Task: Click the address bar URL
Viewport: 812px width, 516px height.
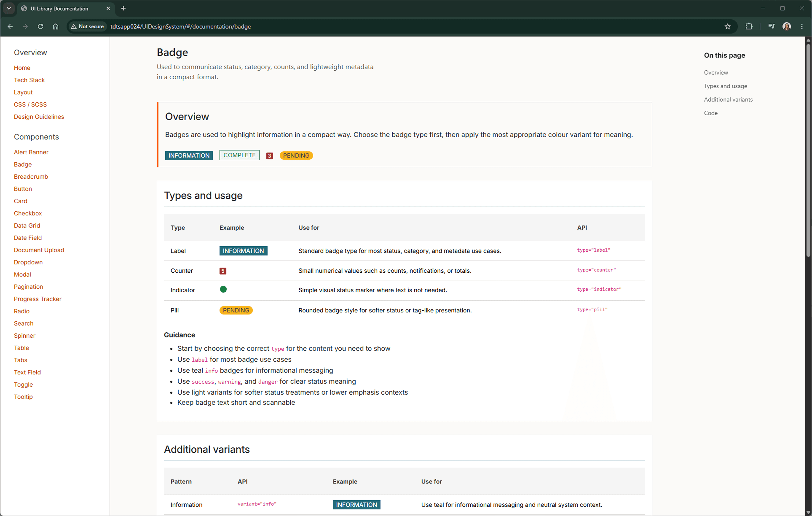Action: pyautogui.click(x=180, y=26)
